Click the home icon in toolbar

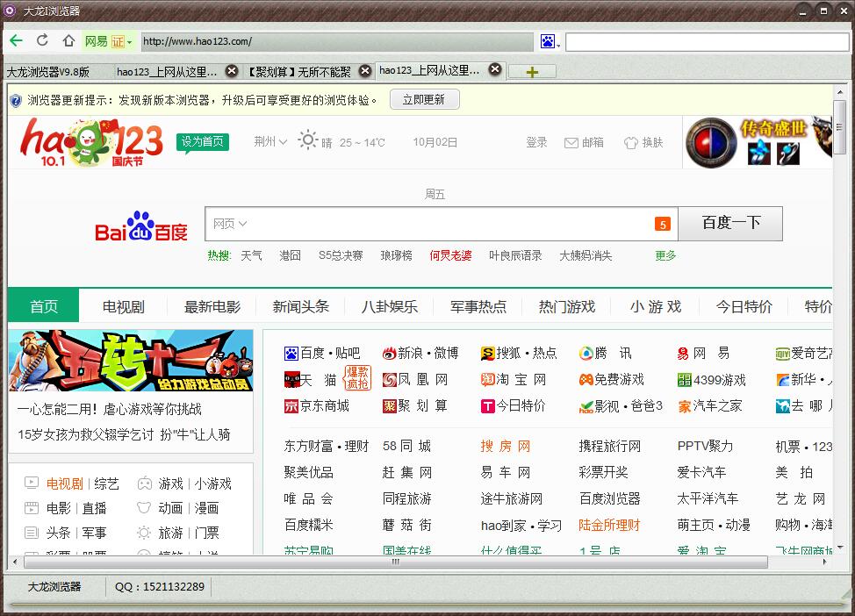[x=68, y=40]
